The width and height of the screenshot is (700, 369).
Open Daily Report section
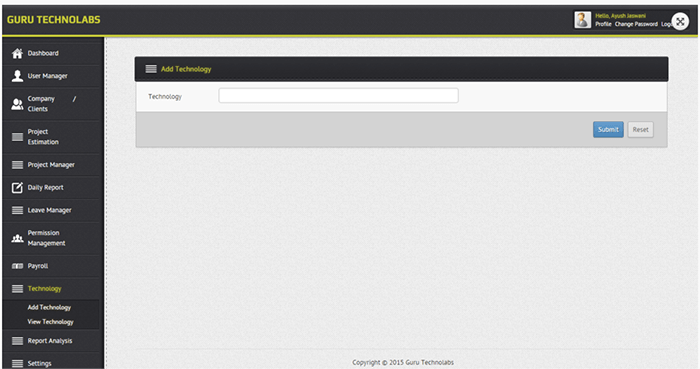(x=46, y=187)
